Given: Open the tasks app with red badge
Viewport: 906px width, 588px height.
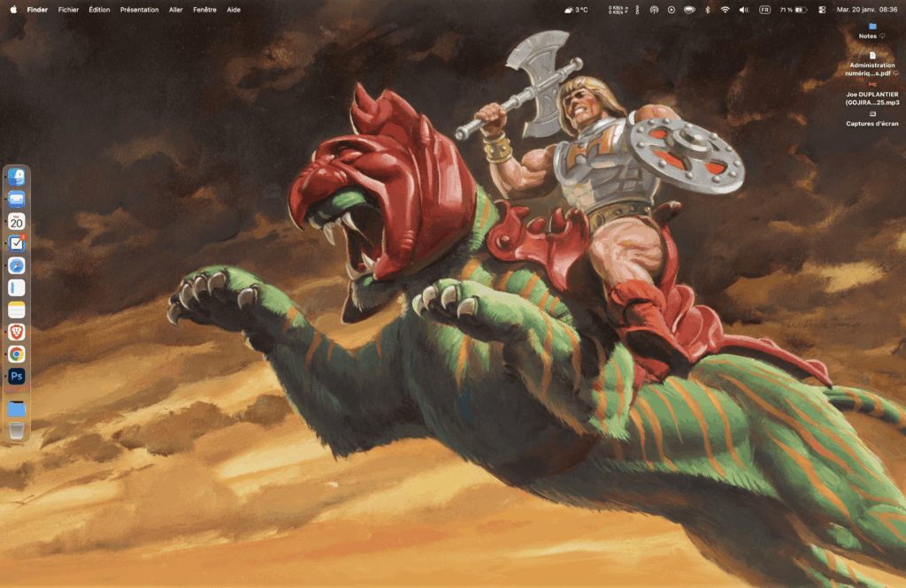Looking at the screenshot, I should [17, 244].
